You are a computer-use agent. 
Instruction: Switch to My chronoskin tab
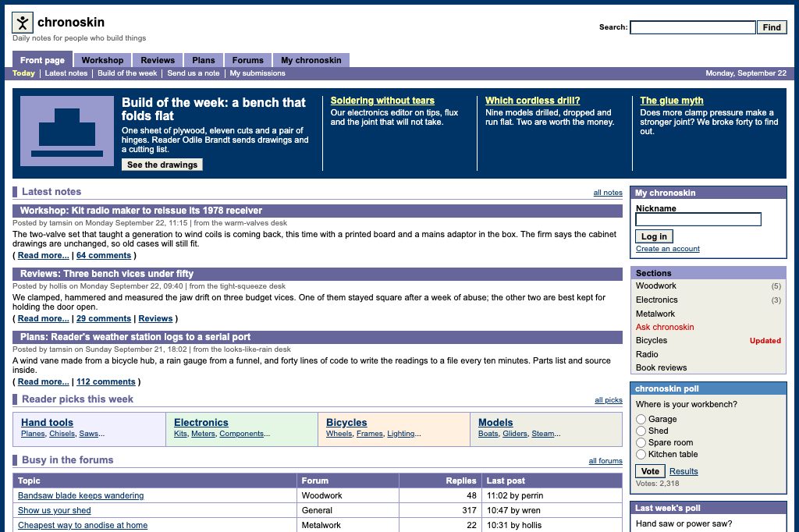coord(311,60)
